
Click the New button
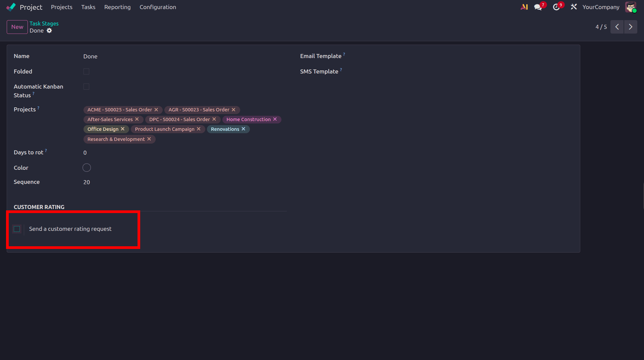pyautogui.click(x=17, y=27)
